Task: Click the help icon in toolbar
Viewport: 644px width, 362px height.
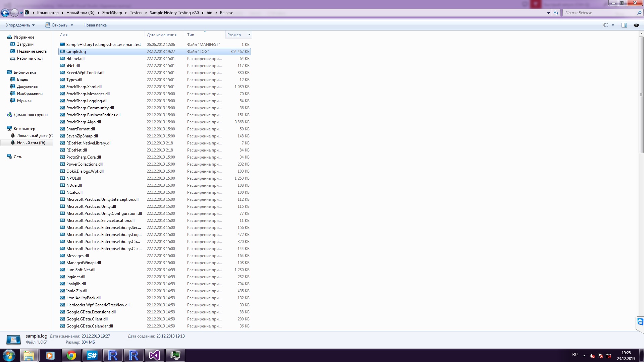Action: (636, 25)
